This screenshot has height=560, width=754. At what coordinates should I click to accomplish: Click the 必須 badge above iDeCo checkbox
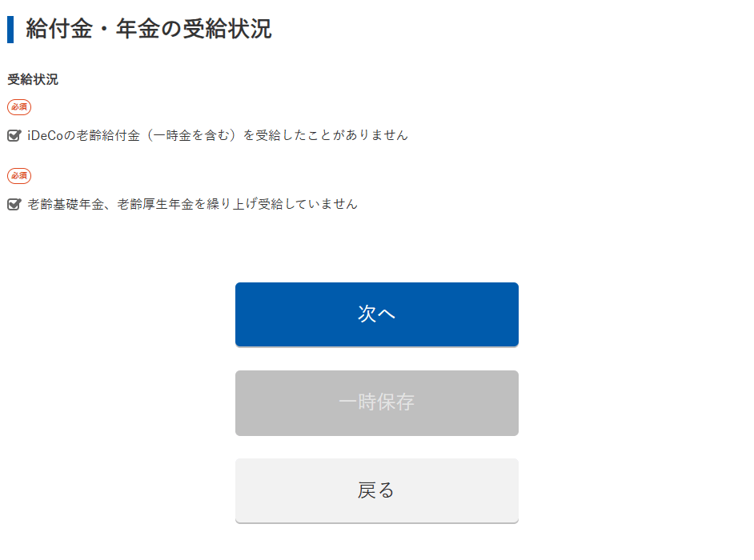(19, 106)
